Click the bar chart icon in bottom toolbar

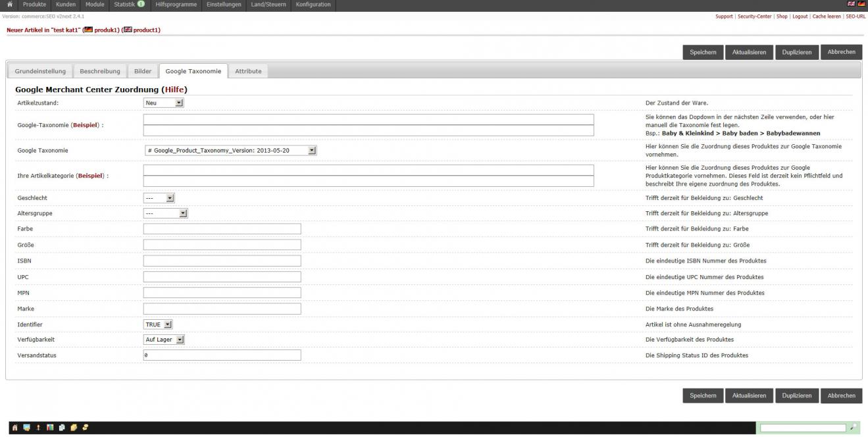[x=51, y=428]
